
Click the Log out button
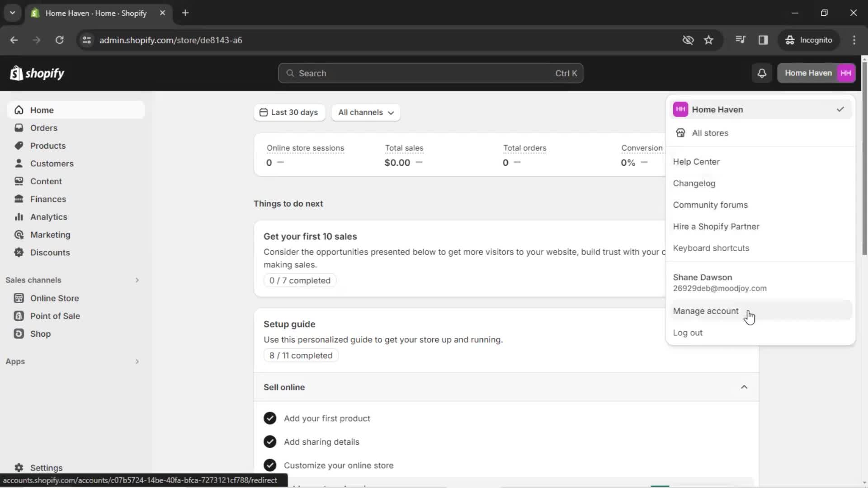688,333
